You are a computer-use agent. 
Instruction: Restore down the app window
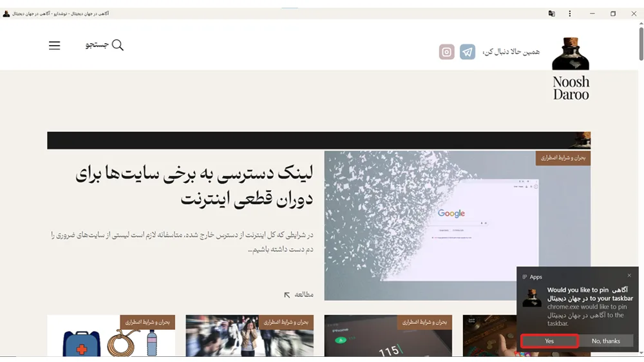[613, 14]
